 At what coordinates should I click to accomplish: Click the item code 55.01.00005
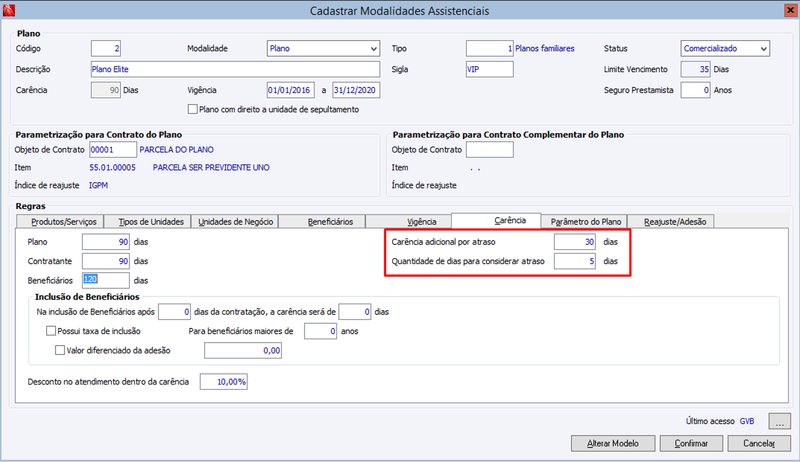pyautogui.click(x=112, y=167)
